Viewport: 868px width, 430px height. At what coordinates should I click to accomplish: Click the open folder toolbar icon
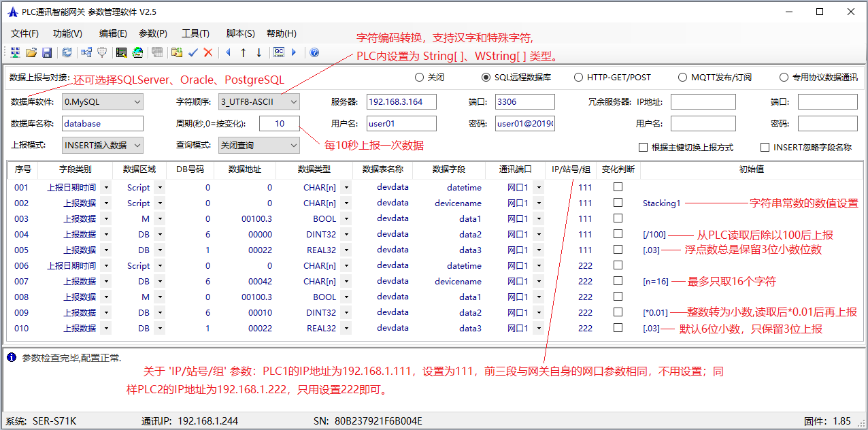(31, 52)
